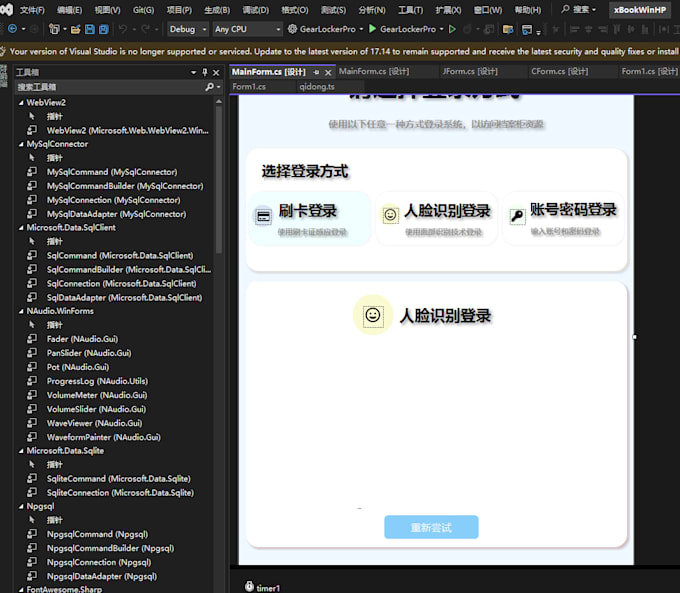Collapse the MySqlConnector toolbox group

21,144
